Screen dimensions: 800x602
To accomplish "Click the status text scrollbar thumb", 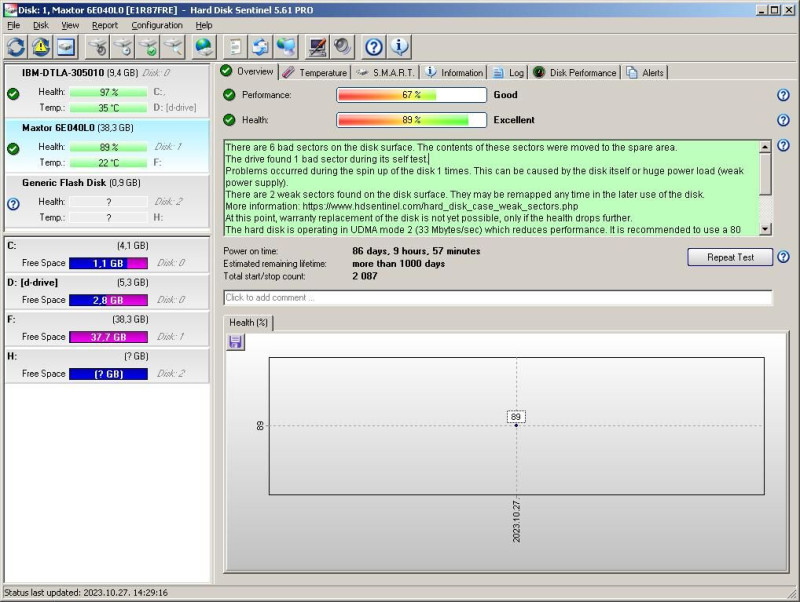I will coord(765,174).
